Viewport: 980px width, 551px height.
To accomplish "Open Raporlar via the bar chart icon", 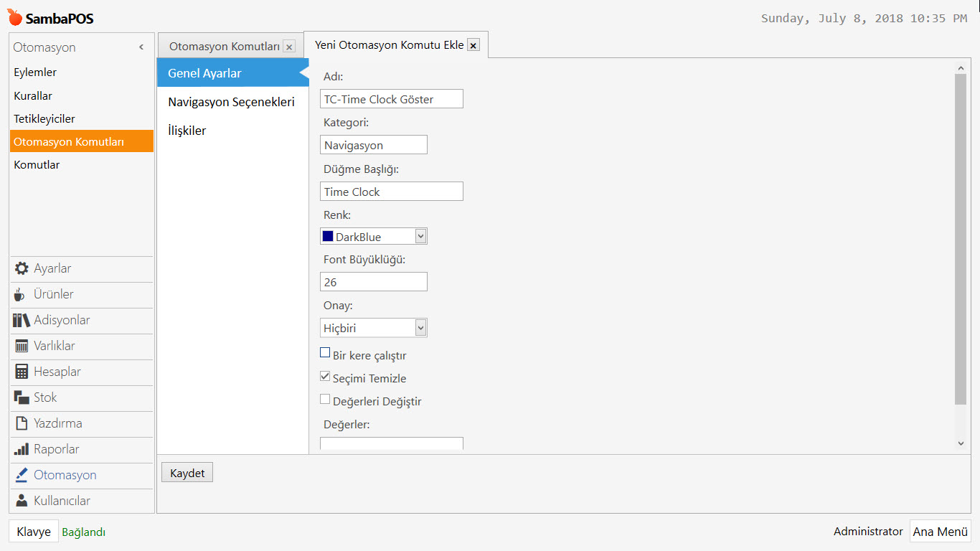I will click(22, 449).
